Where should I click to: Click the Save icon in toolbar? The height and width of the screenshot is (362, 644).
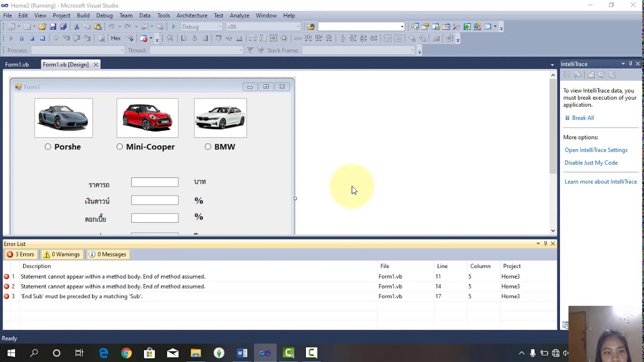tap(53, 27)
